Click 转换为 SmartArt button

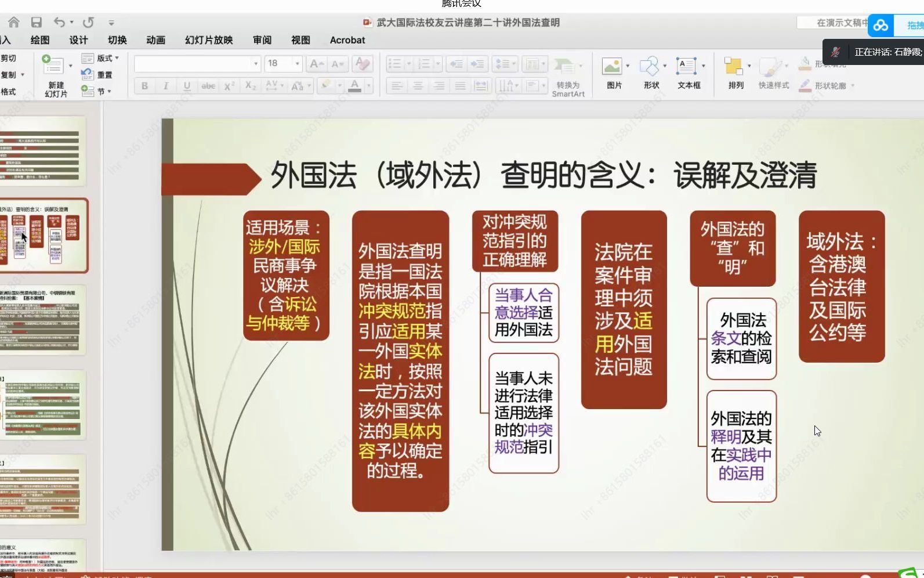[568, 76]
